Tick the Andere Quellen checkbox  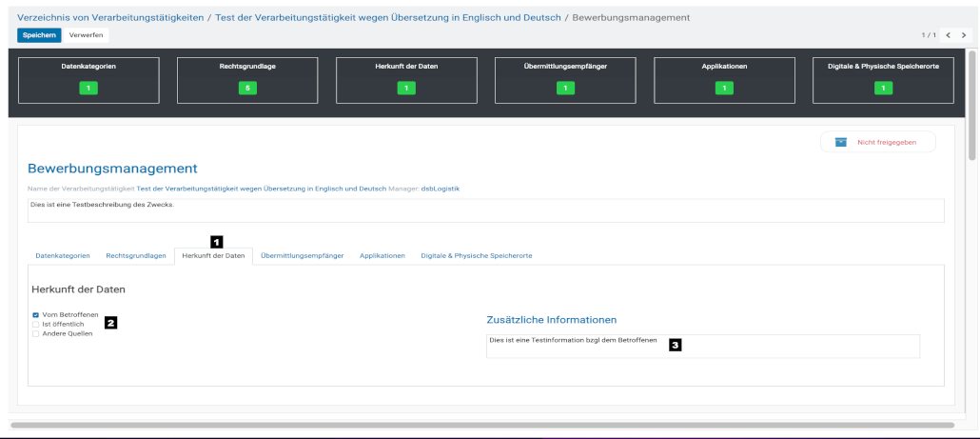click(x=36, y=333)
